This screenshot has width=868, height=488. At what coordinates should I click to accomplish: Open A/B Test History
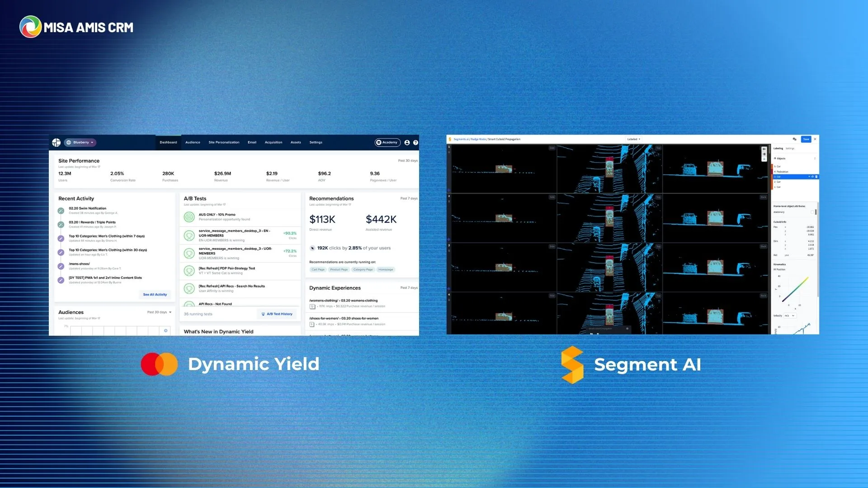click(x=277, y=314)
